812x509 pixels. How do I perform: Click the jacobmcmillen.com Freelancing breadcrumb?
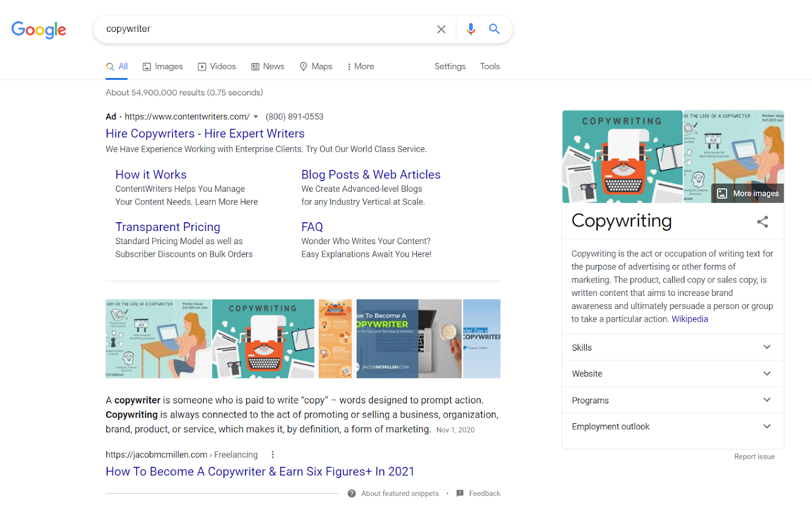182,455
